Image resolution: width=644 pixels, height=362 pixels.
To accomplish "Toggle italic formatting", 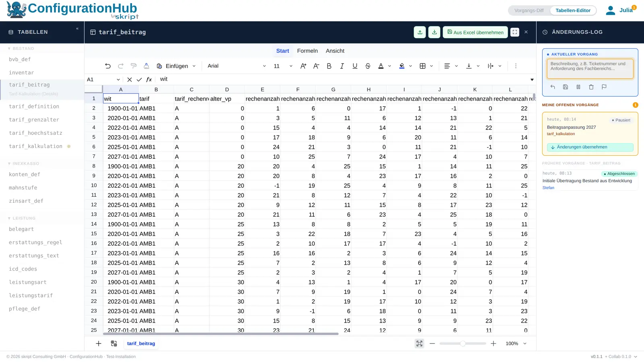I will [342, 66].
